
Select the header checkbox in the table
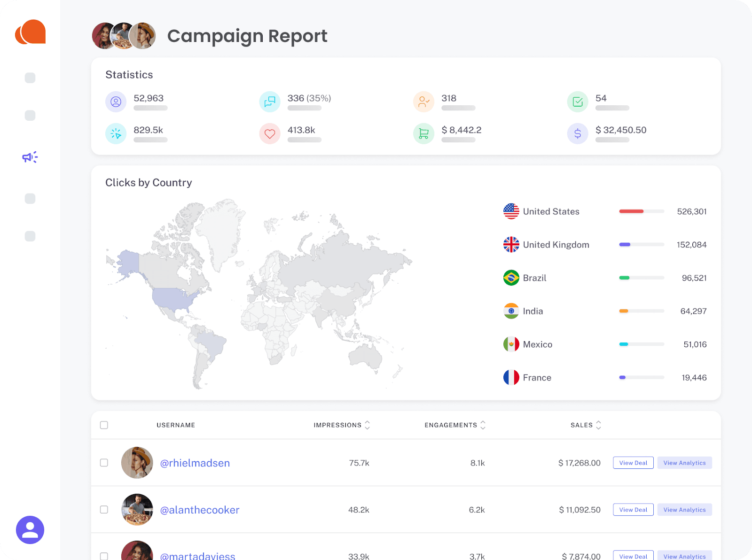tap(104, 425)
